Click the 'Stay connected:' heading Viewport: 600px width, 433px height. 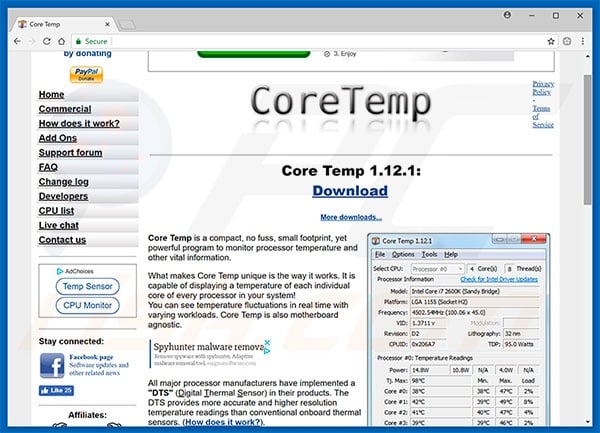tap(71, 341)
